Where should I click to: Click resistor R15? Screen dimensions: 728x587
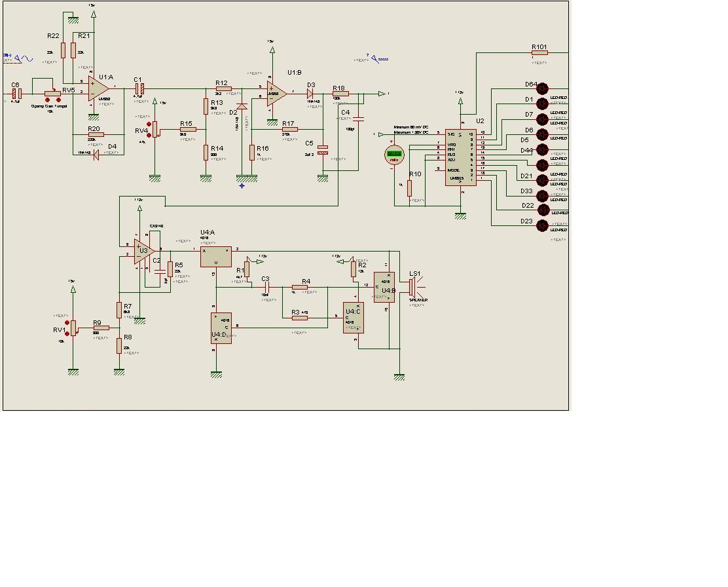pos(188,129)
